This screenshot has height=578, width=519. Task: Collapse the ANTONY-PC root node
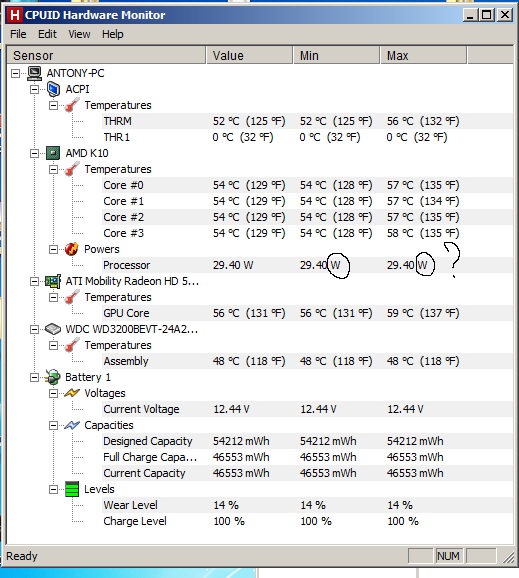click(x=15, y=73)
